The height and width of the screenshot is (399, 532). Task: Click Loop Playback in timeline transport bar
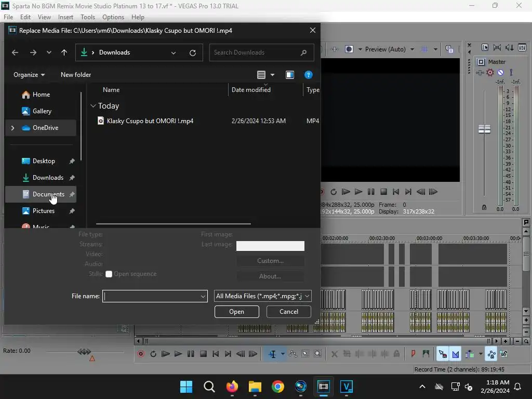[x=153, y=354]
